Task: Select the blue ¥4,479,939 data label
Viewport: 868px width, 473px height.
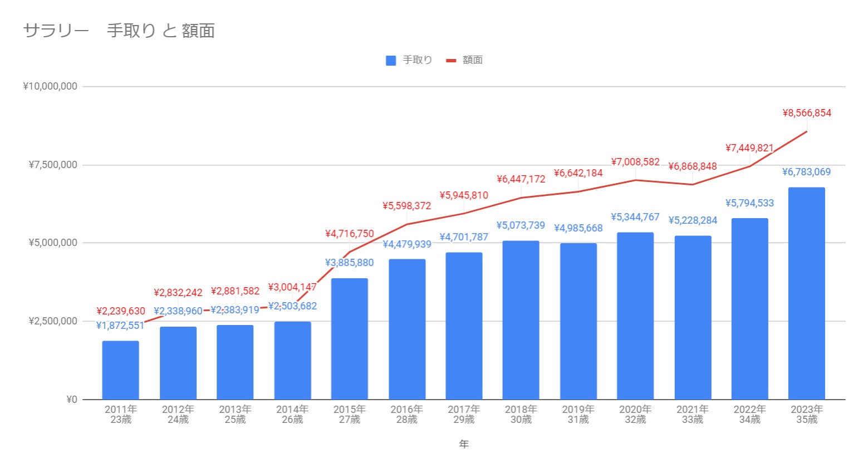Action: (x=407, y=244)
